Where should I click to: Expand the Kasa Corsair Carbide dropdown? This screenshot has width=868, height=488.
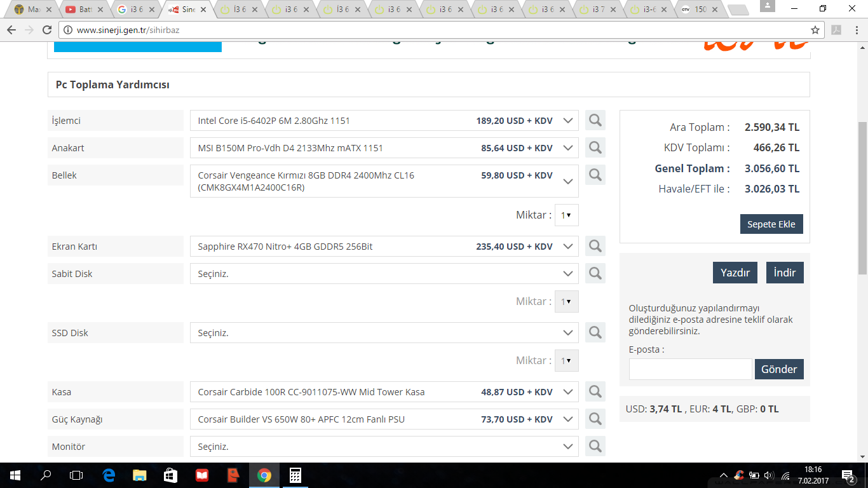[384, 392]
